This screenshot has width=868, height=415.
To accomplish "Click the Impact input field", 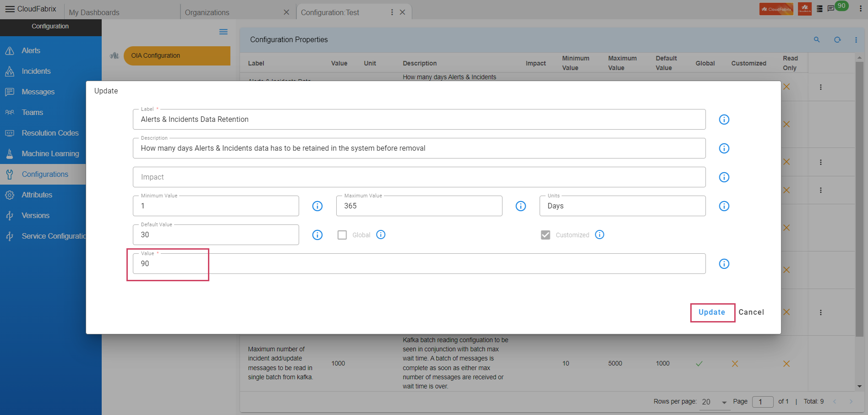I will click(419, 177).
